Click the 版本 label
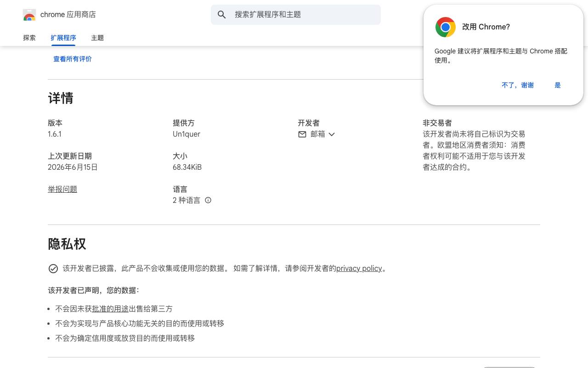 click(55, 123)
